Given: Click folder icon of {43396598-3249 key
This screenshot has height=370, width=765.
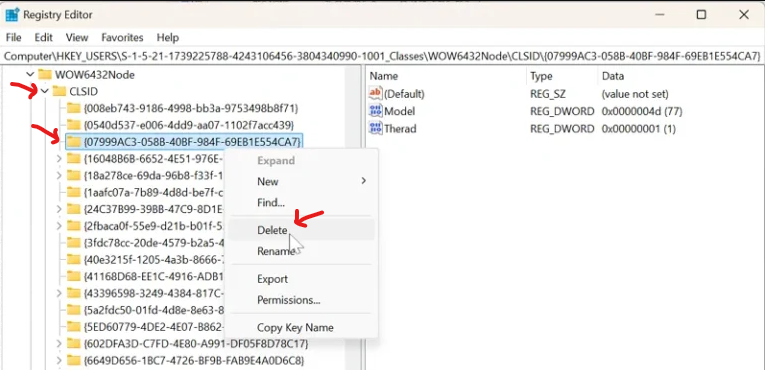Looking at the screenshot, I should (x=73, y=293).
